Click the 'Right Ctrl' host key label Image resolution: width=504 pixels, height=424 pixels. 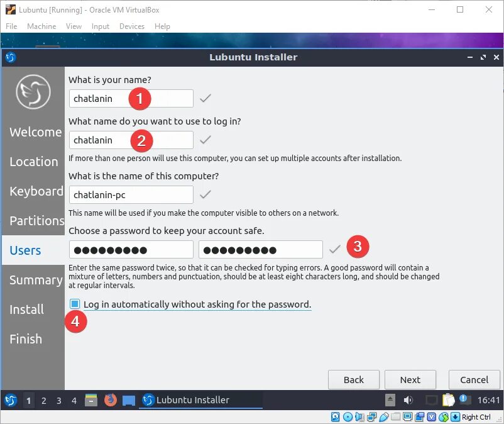[476, 417]
